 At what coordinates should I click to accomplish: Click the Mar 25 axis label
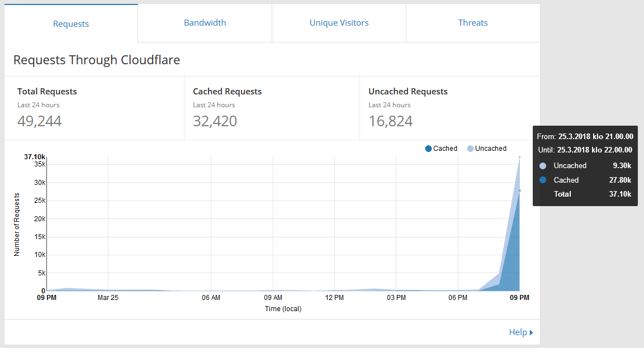(x=108, y=298)
